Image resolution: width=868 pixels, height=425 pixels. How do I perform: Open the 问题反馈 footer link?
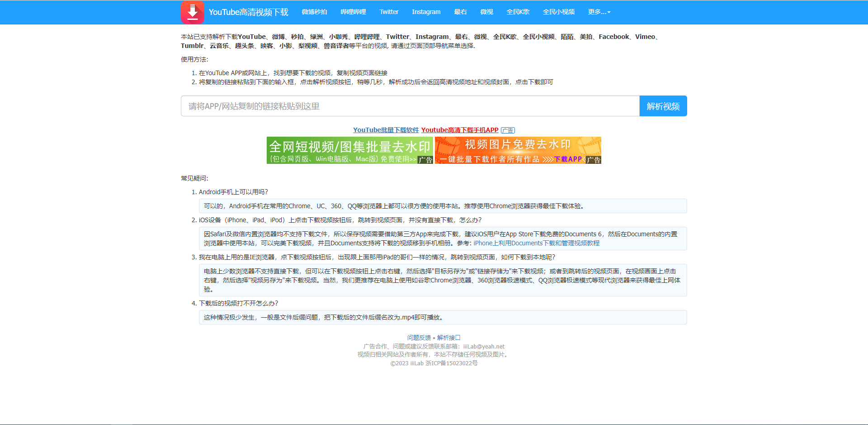pos(419,338)
